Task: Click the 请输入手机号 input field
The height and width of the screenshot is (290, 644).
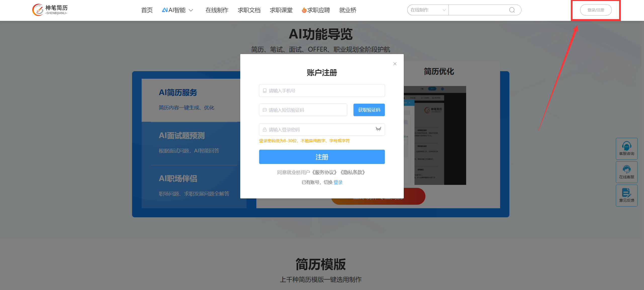Action: pos(322,91)
